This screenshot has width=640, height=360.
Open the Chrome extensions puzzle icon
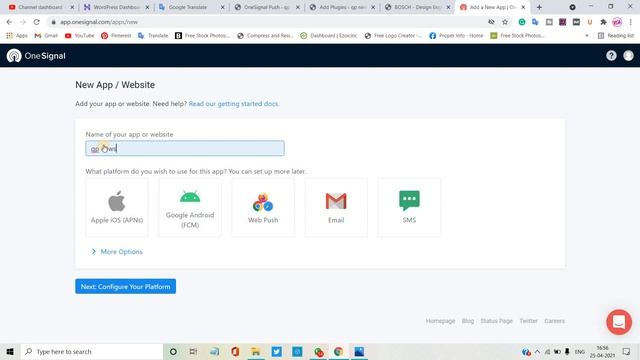pyautogui.click(x=603, y=22)
